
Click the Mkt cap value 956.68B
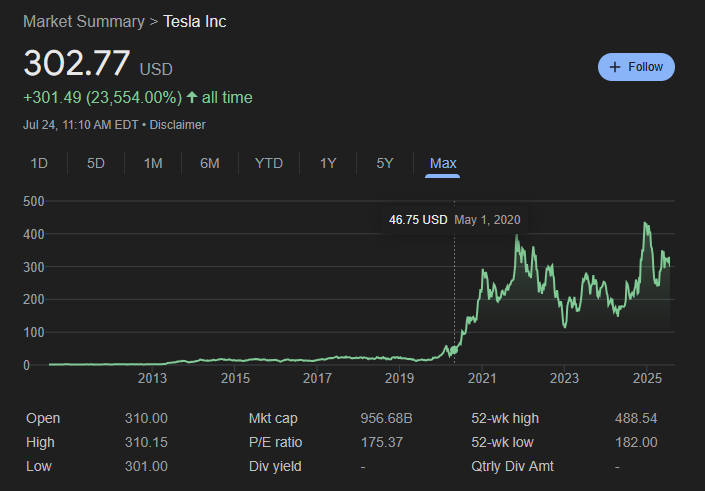(386, 418)
